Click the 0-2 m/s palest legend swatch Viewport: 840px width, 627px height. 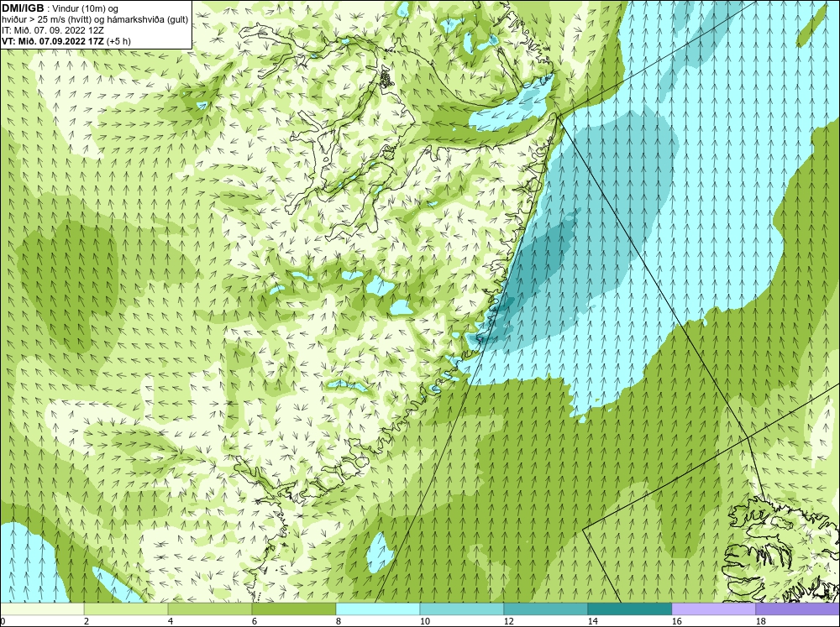(42, 609)
